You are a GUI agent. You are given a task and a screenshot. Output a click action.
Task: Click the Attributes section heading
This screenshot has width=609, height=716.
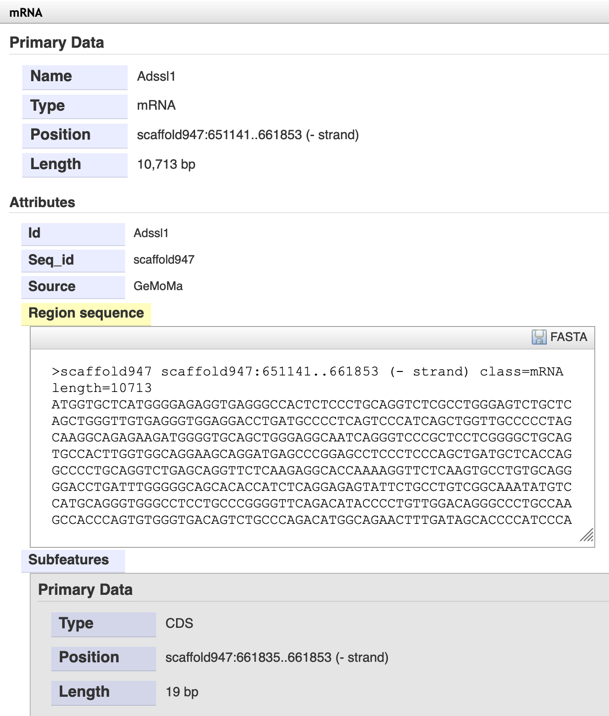pyautogui.click(x=43, y=202)
